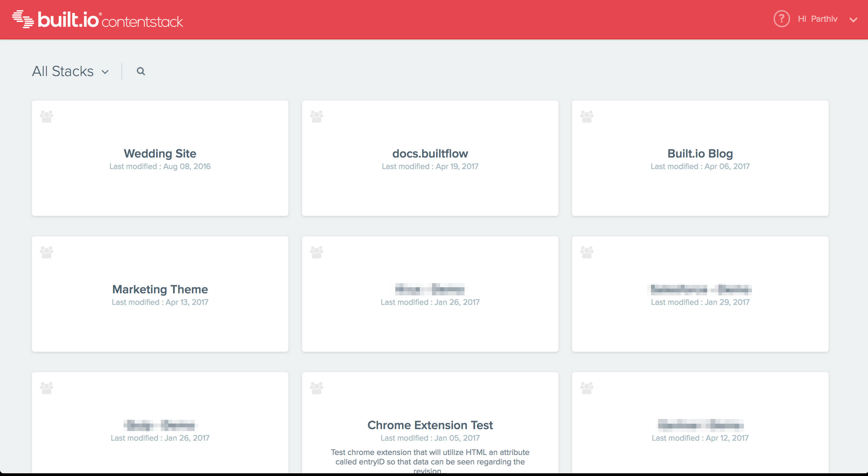The image size is (868, 476).
Task: Click users icon on Built.io Blog card
Action: (587, 116)
